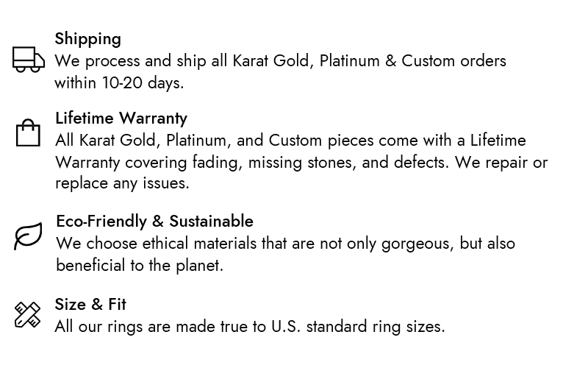588x368 pixels.
Task: Select the Lifetime Warranty heading
Action: 121,118
